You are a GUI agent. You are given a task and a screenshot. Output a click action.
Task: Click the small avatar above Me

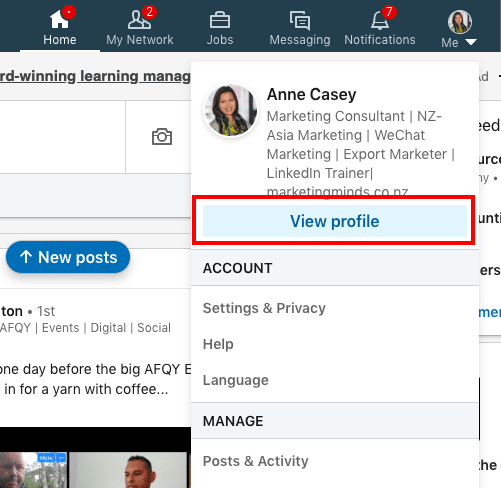(x=460, y=22)
